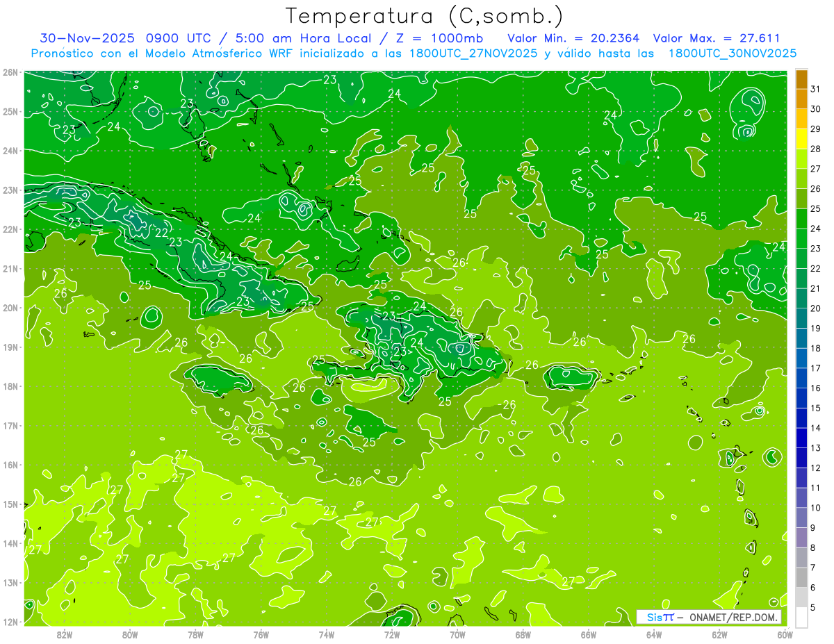Screen dimensions: 834x644
Task: Click the white swatch below 5
Action: (x=801, y=617)
